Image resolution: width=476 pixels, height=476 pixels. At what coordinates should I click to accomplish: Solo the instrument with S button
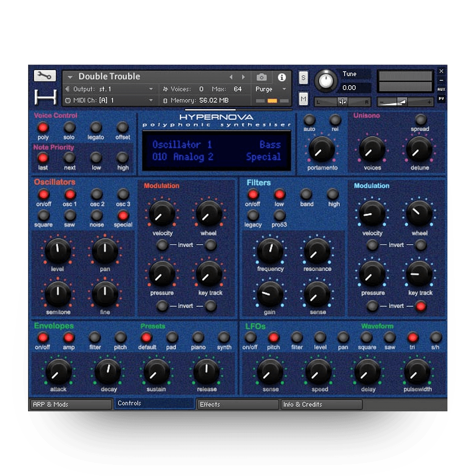click(x=303, y=78)
